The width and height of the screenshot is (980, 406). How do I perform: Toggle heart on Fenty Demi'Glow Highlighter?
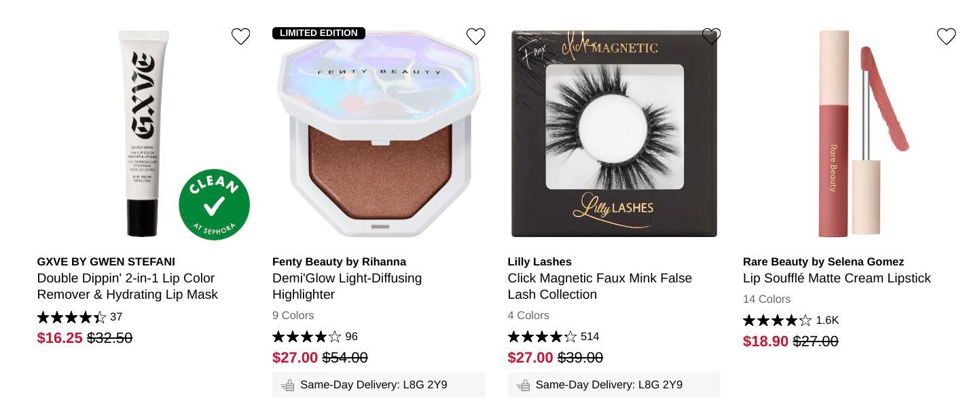(x=476, y=37)
